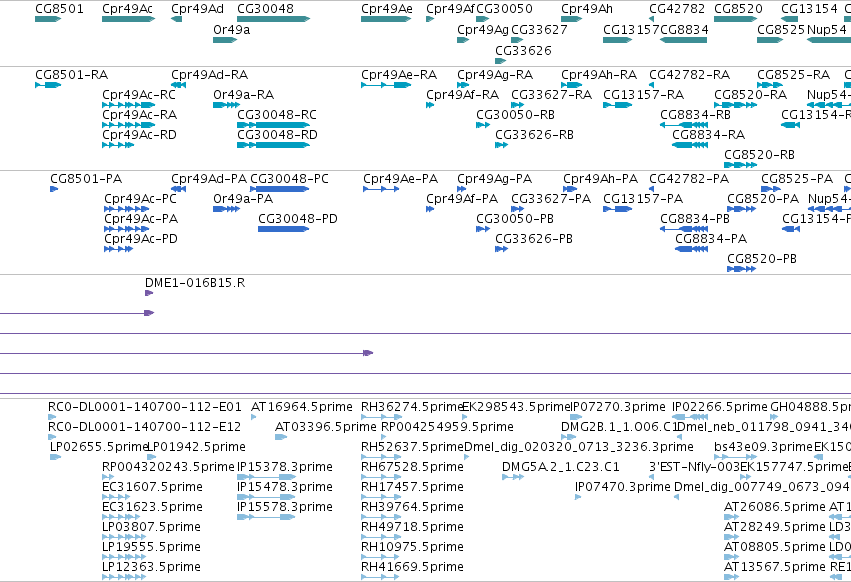Select the CG33626 gene label

click(523, 50)
